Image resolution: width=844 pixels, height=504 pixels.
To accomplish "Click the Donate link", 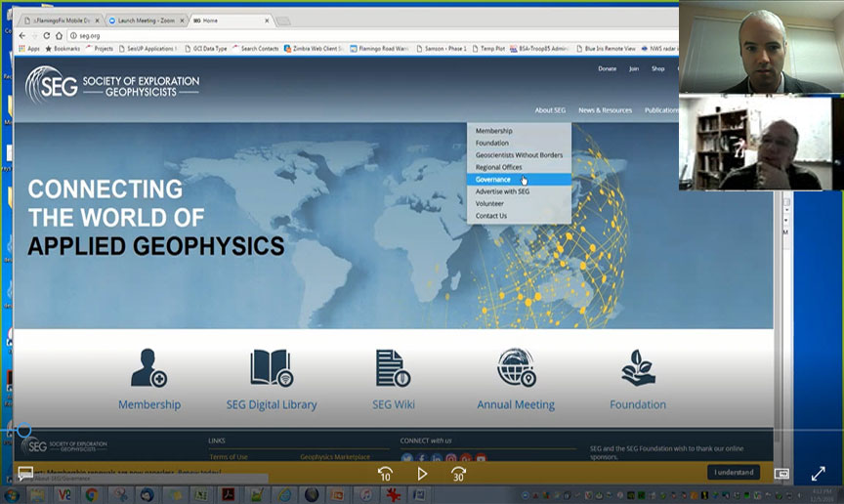I will point(608,69).
